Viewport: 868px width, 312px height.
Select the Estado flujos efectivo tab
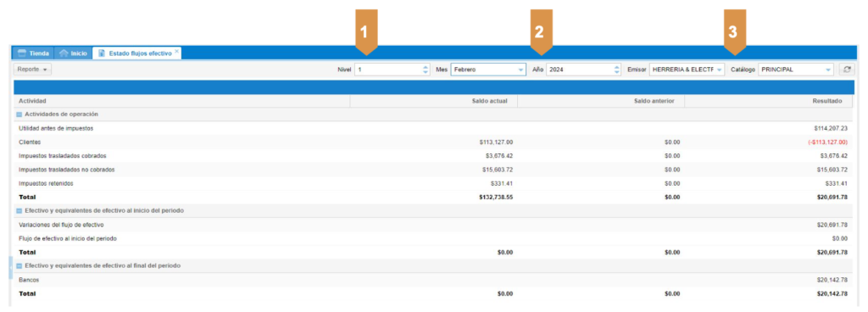136,53
